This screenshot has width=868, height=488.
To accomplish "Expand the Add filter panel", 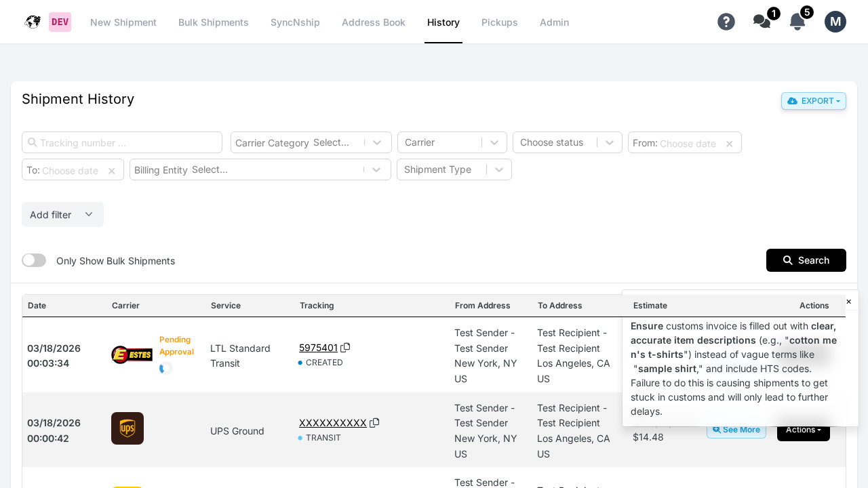I will click(62, 214).
